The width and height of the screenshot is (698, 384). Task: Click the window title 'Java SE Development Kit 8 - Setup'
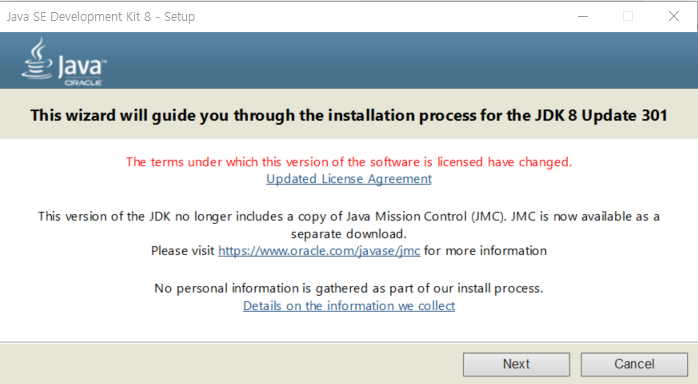tap(101, 17)
